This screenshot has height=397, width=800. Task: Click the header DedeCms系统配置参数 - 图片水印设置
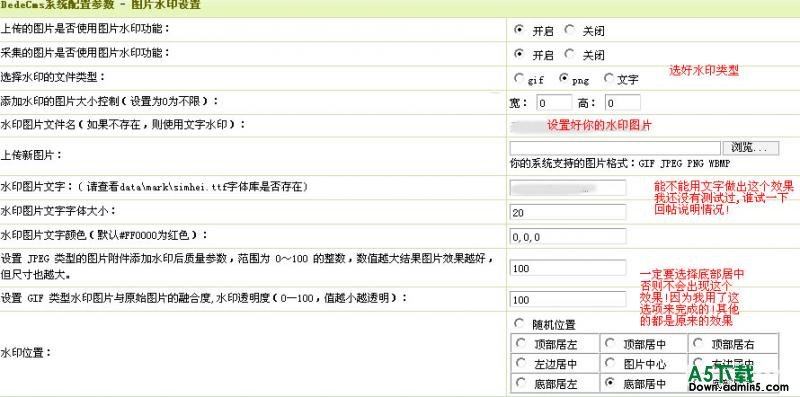click(101, 5)
